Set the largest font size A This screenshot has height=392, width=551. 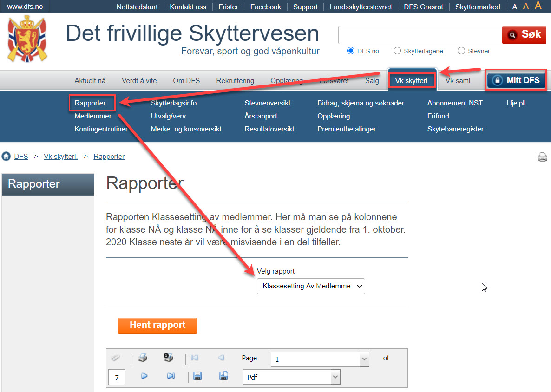tap(538, 6)
